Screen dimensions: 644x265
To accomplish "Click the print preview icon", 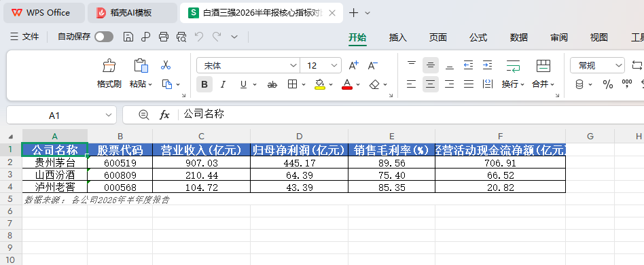I will click(x=181, y=37).
